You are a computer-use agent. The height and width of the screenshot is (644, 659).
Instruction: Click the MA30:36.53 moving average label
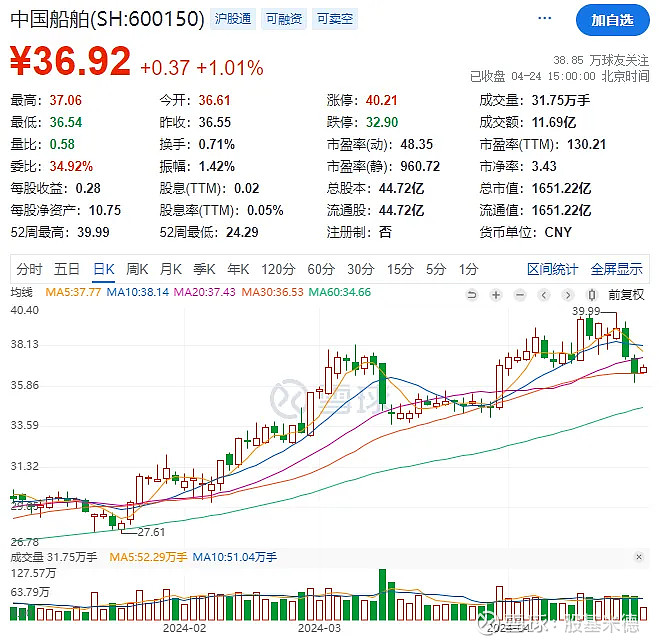[x=272, y=292]
